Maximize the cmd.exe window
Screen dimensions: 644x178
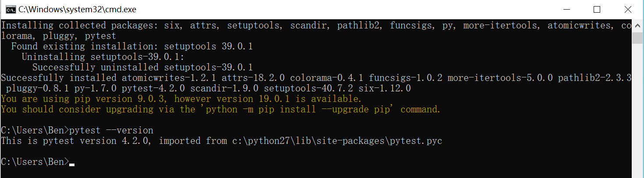coord(596,9)
